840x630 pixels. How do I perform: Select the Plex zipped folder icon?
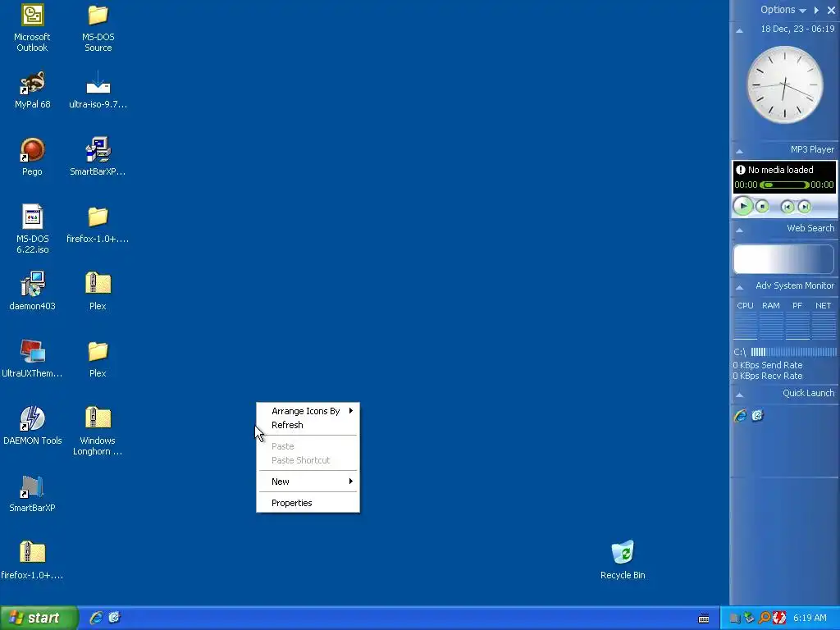click(x=98, y=284)
